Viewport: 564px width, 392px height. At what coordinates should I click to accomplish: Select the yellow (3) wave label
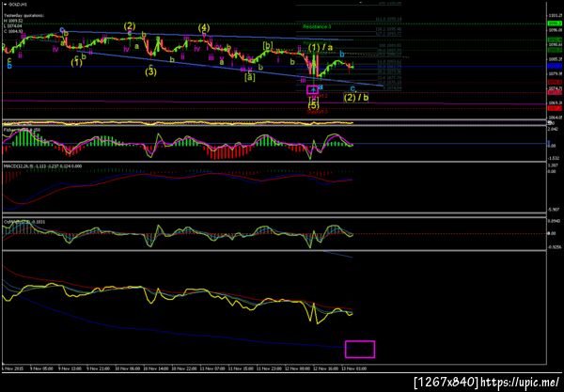tap(150, 72)
